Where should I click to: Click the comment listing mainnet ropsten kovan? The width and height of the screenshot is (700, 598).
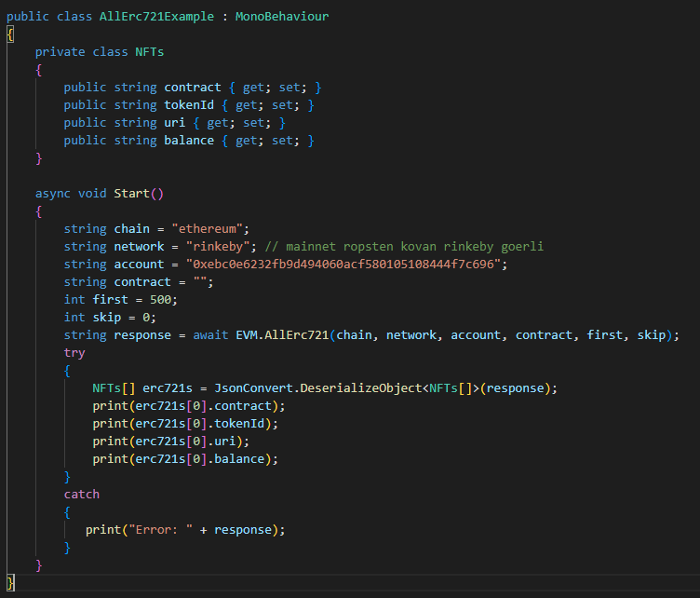point(404,247)
